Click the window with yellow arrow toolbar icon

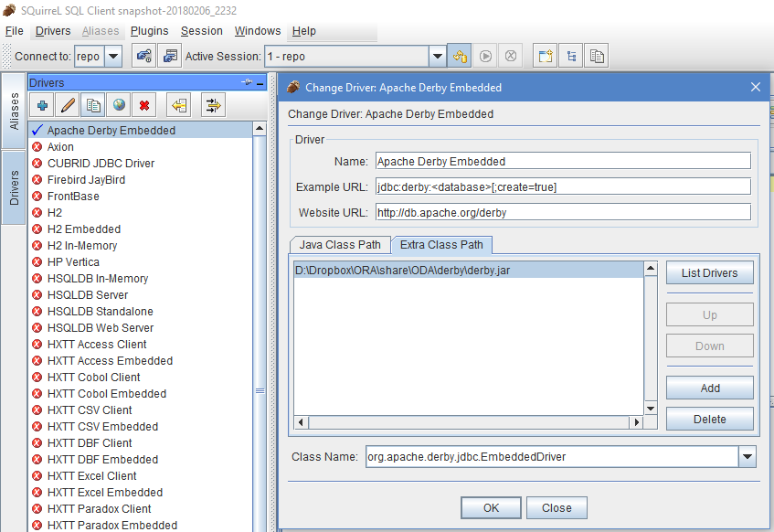click(x=546, y=57)
